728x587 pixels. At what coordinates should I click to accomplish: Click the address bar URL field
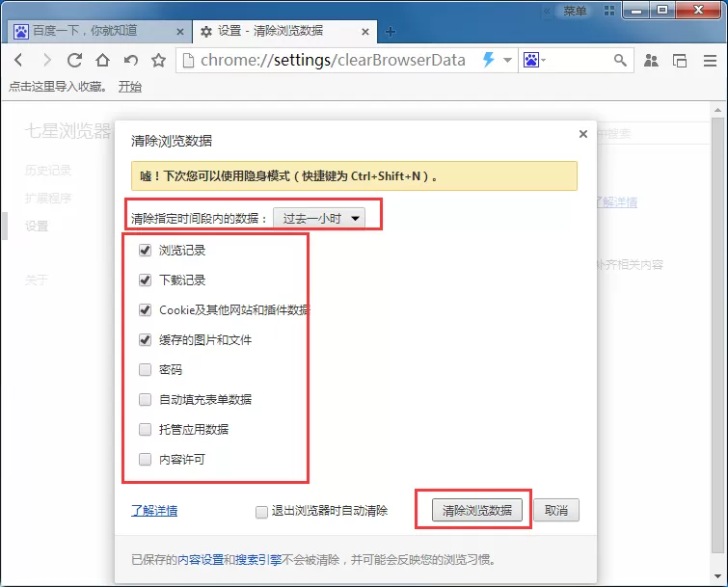[x=333, y=60]
